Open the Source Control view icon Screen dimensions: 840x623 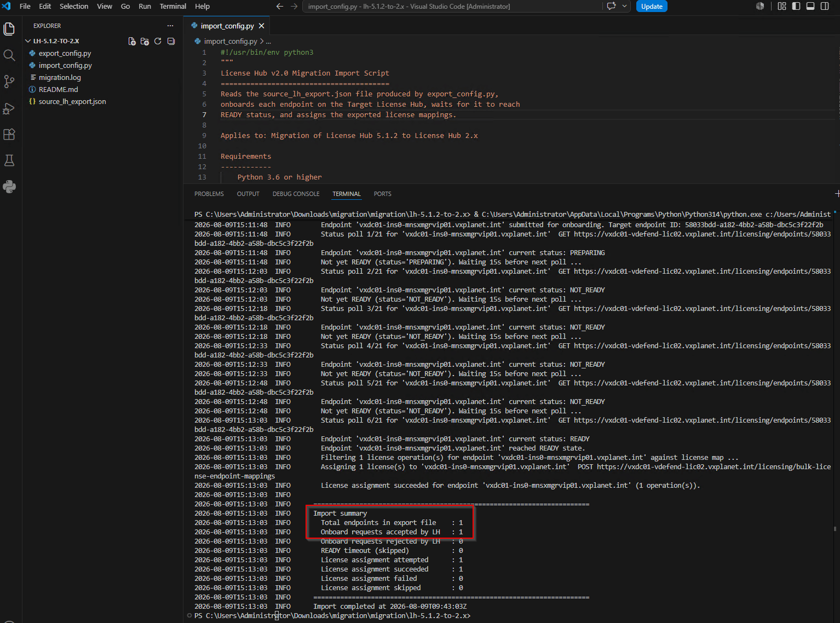pos(9,82)
